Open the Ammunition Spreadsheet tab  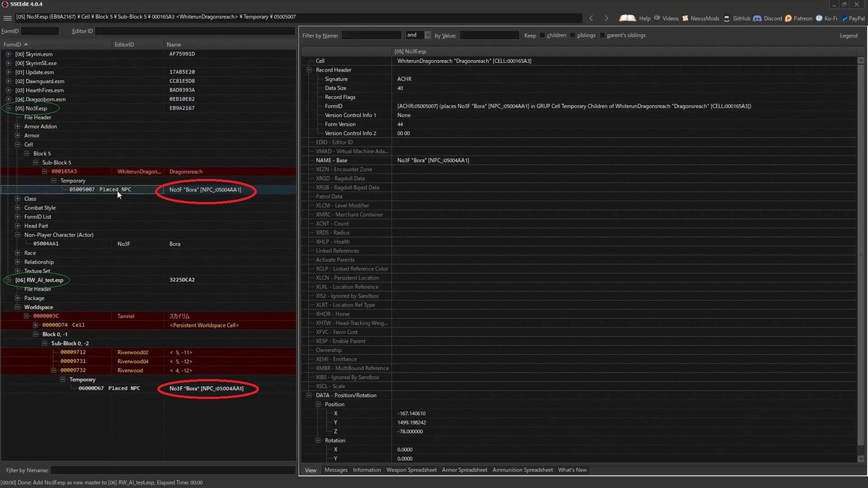pos(523,470)
